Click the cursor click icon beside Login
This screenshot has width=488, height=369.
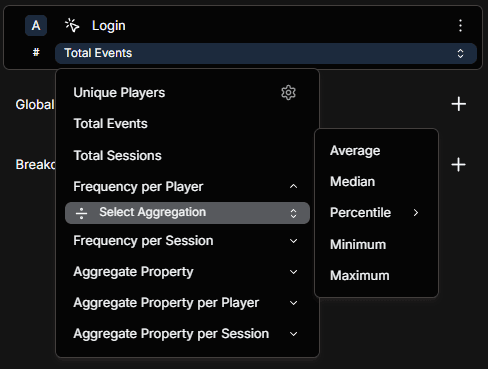72,26
